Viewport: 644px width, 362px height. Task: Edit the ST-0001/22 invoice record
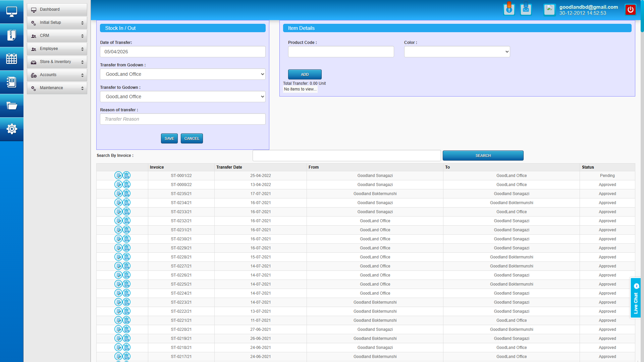[118, 175]
